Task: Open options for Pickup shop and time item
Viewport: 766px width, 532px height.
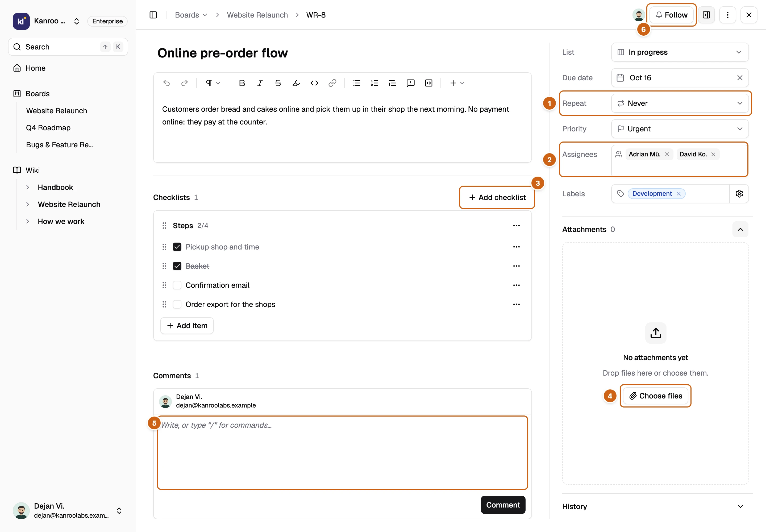Action: (x=516, y=247)
